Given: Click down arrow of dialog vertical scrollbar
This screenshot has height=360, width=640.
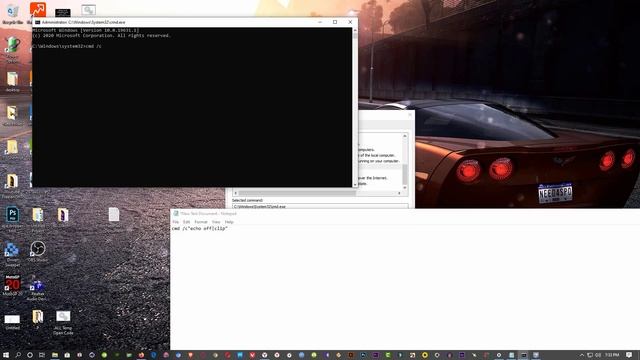Looking at the screenshot, I should [405, 188].
